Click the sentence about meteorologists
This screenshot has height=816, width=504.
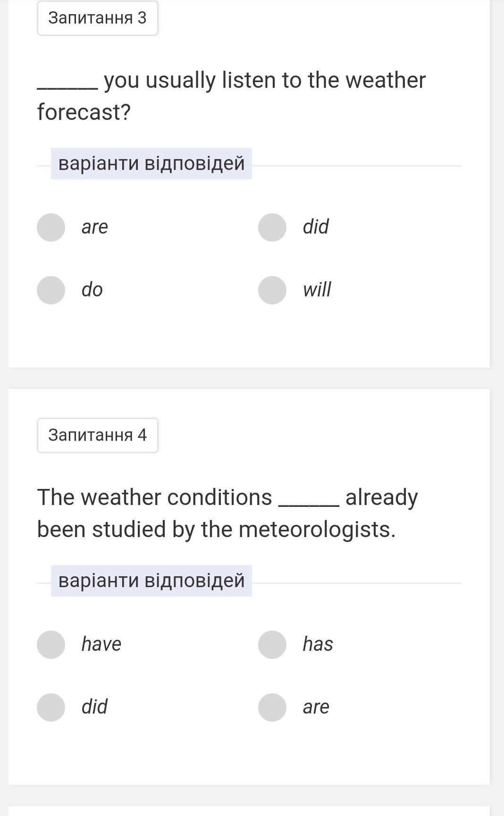pyautogui.click(x=227, y=513)
